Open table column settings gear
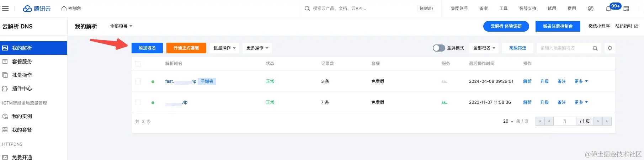The image size is (644, 160). pos(610,48)
